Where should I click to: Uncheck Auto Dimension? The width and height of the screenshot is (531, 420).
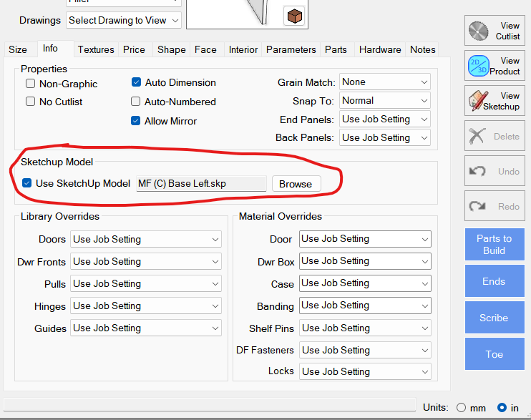136,82
